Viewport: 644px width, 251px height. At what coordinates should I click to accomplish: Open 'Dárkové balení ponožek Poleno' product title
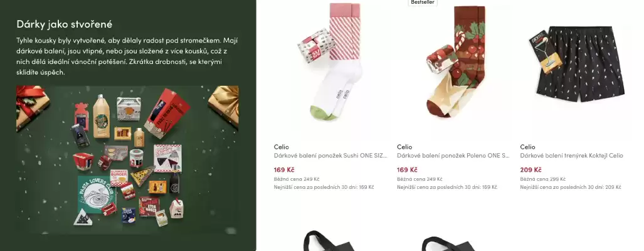453,156
